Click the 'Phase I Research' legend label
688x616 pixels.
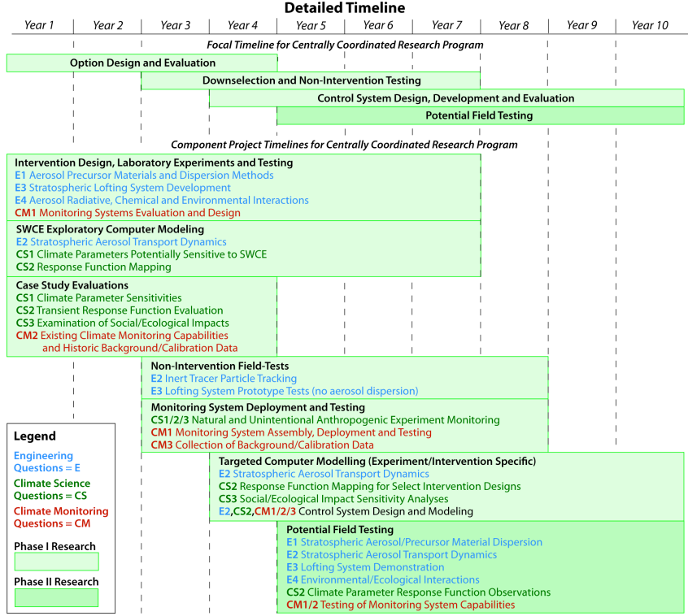pos(54,546)
